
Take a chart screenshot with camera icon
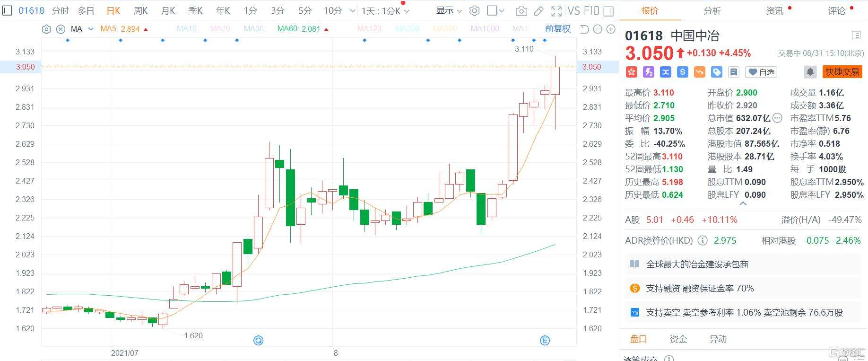tap(521, 10)
